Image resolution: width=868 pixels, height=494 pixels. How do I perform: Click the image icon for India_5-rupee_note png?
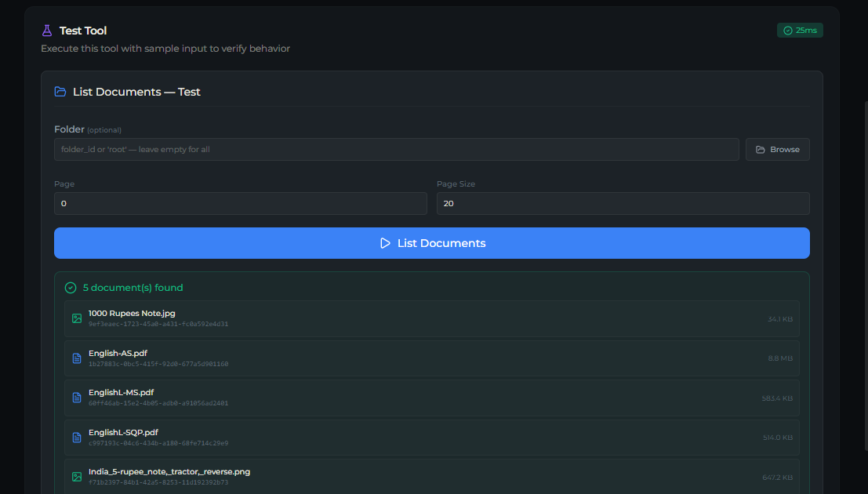pos(77,477)
